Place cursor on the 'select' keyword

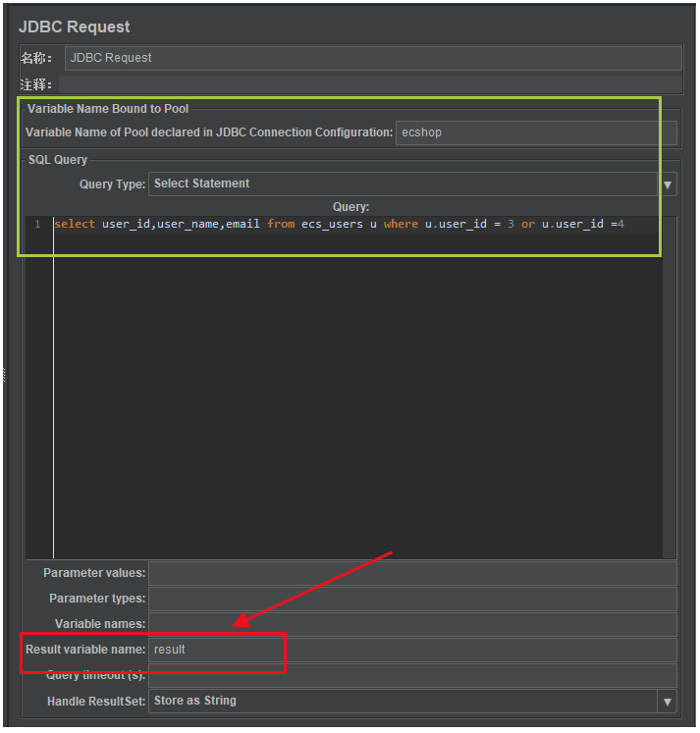click(75, 225)
